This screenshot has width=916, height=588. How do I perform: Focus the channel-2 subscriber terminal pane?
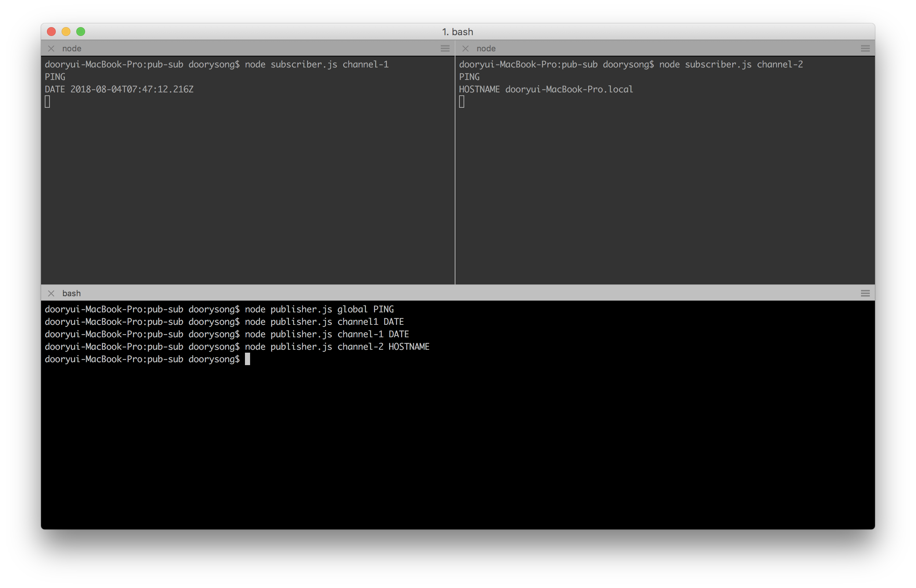(664, 183)
